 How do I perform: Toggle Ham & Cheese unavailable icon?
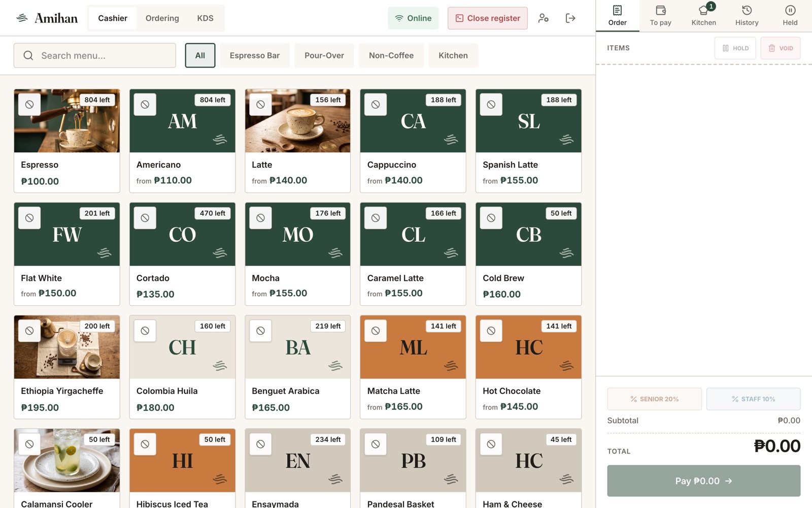click(x=491, y=444)
